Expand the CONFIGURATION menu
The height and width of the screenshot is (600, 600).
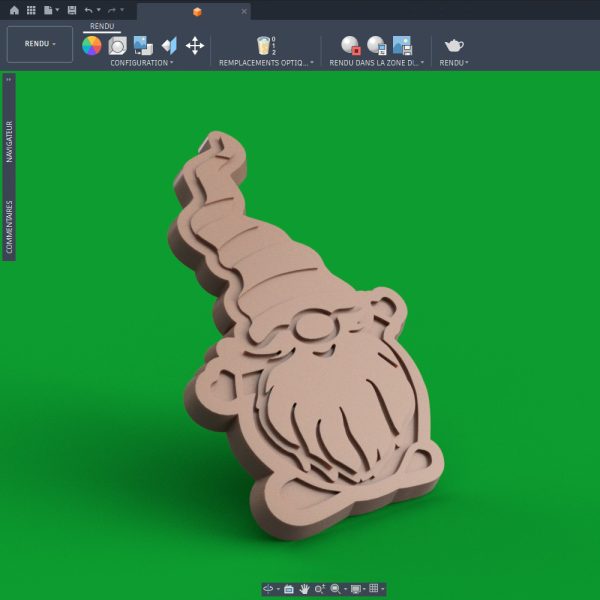point(142,63)
